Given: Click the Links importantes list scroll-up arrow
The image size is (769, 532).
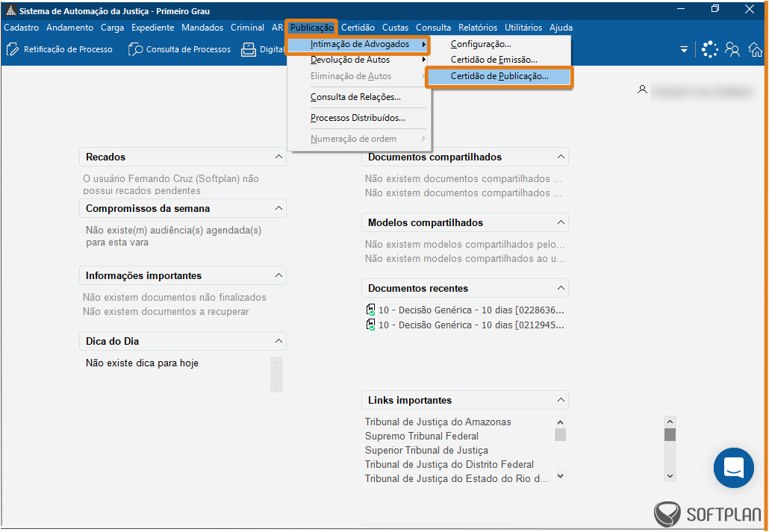Looking at the screenshot, I should click(x=561, y=422).
